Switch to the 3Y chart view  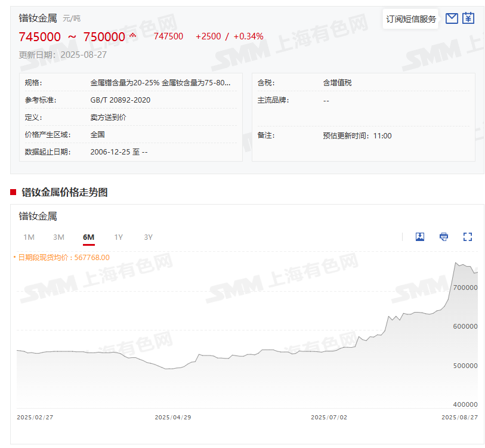click(x=149, y=237)
